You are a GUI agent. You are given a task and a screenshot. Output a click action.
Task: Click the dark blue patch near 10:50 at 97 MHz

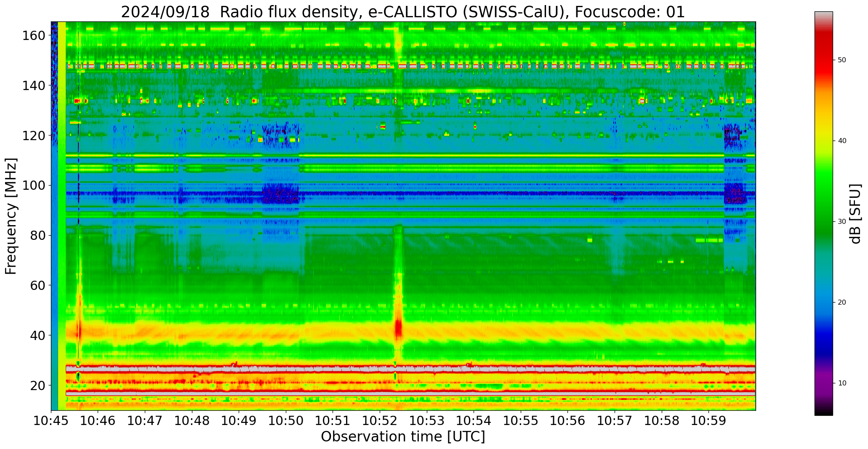(x=280, y=194)
